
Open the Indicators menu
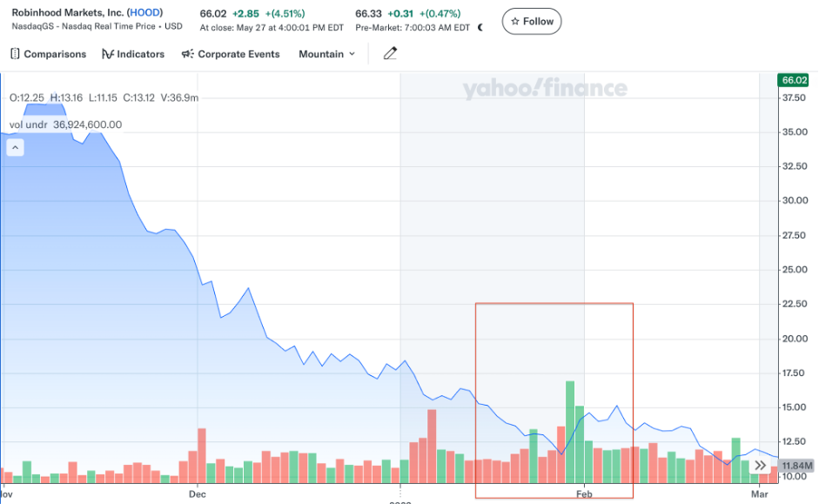pyautogui.click(x=133, y=54)
